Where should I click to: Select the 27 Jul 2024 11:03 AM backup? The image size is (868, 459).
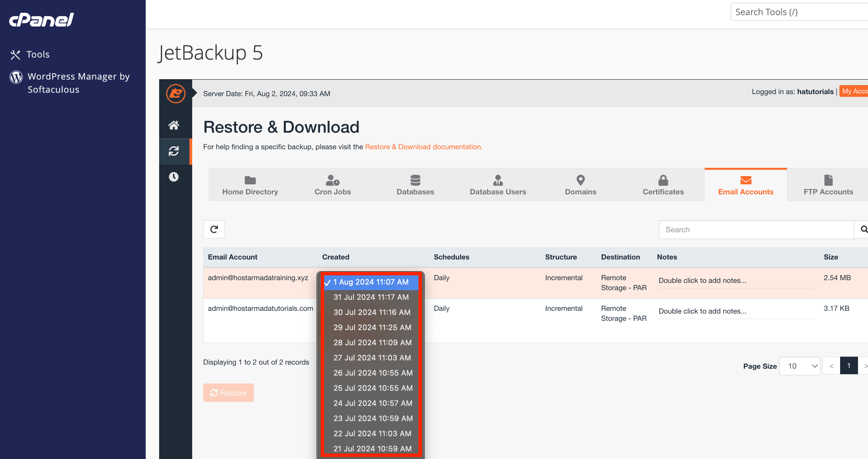pos(371,358)
